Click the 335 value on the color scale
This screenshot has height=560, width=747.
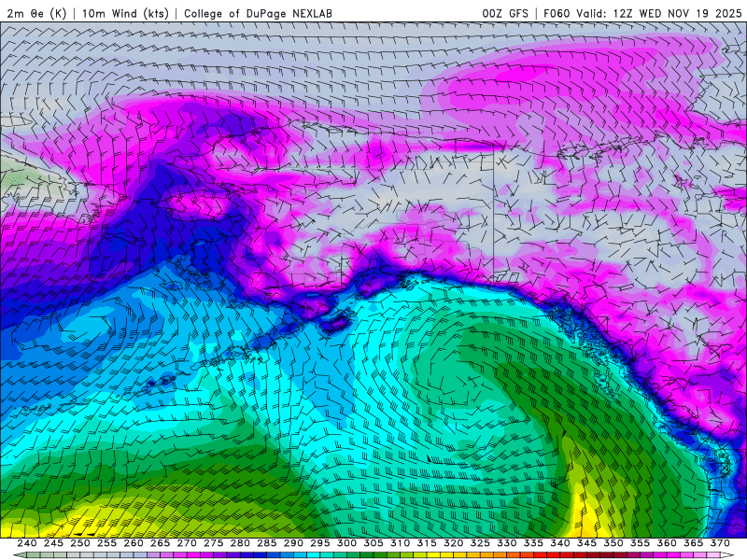[533, 543]
